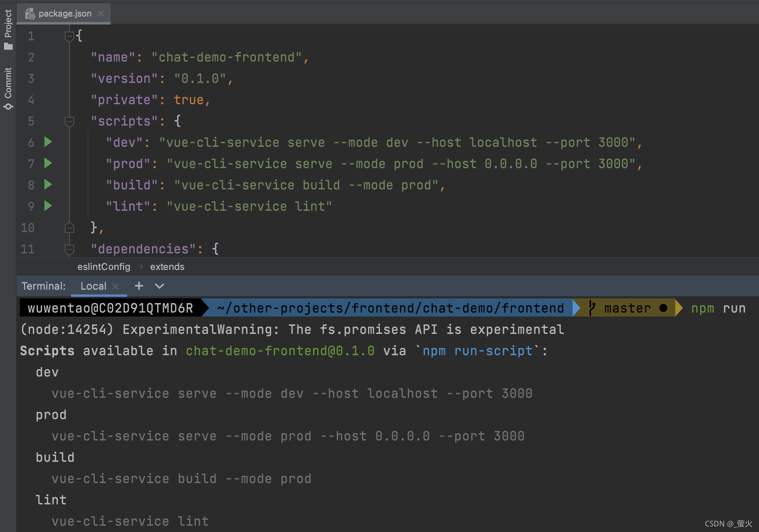The height and width of the screenshot is (532, 759).
Task: Click extends breadcrumb item
Action: coord(167,267)
